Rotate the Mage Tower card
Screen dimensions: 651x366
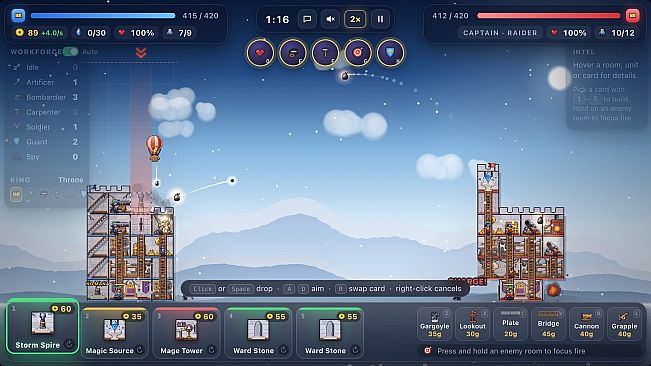pyautogui.click(x=212, y=350)
